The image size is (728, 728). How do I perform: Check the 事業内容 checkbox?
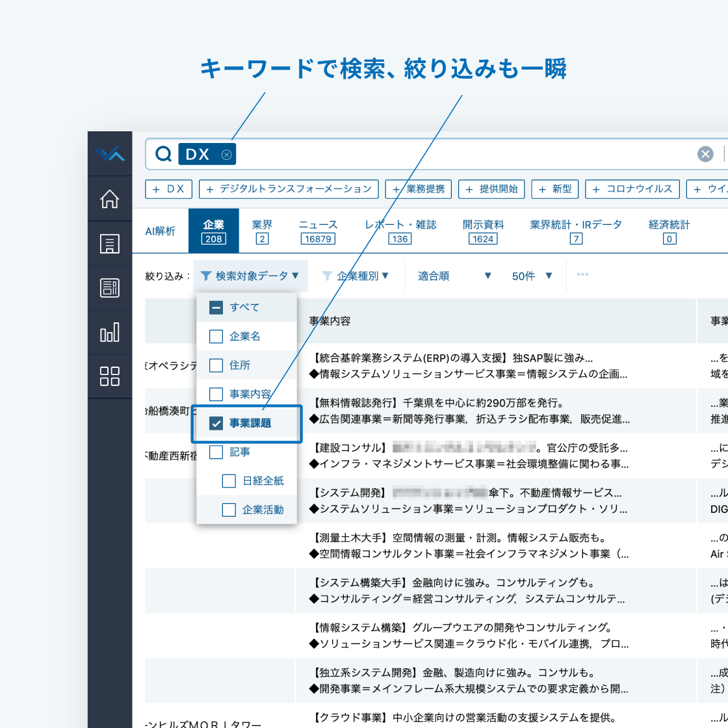pyautogui.click(x=216, y=394)
